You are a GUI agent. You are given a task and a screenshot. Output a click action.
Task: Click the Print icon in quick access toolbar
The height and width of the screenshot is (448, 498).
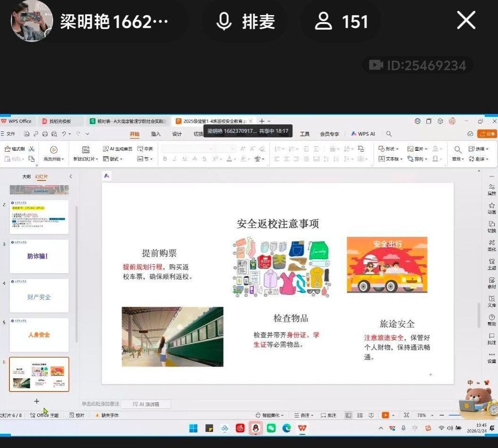click(x=45, y=134)
